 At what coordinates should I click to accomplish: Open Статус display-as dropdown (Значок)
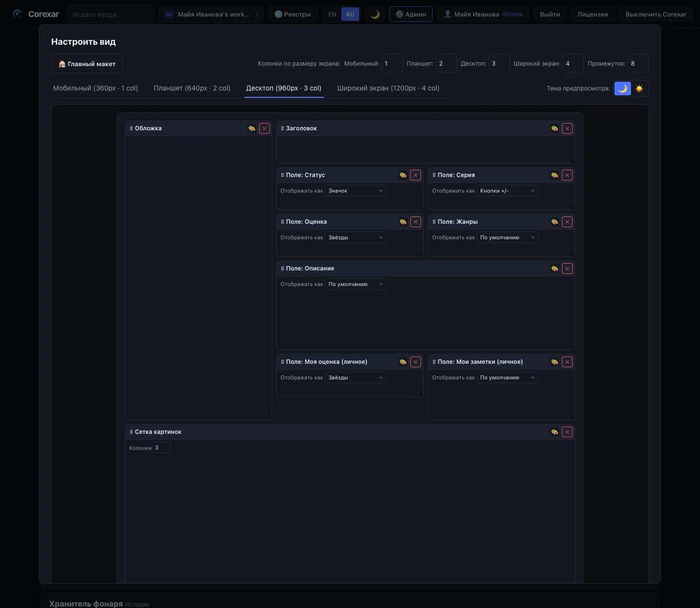[x=356, y=191]
